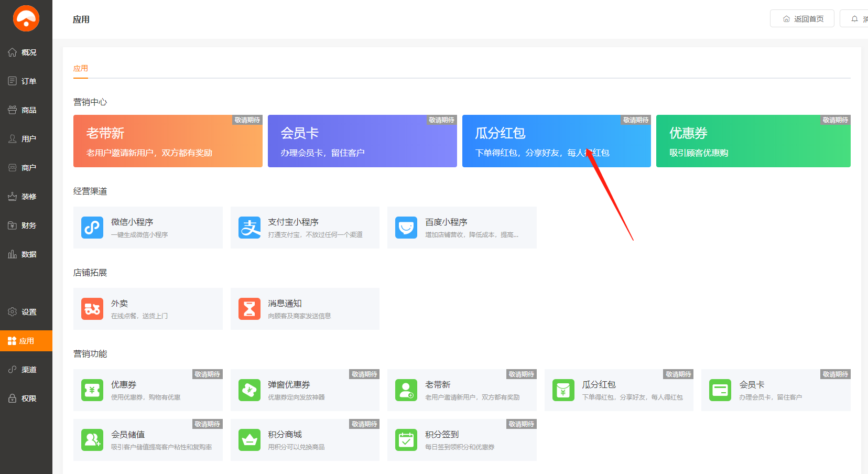Open the 老带新 orange banner card
The image size is (868, 474).
coord(168,142)
